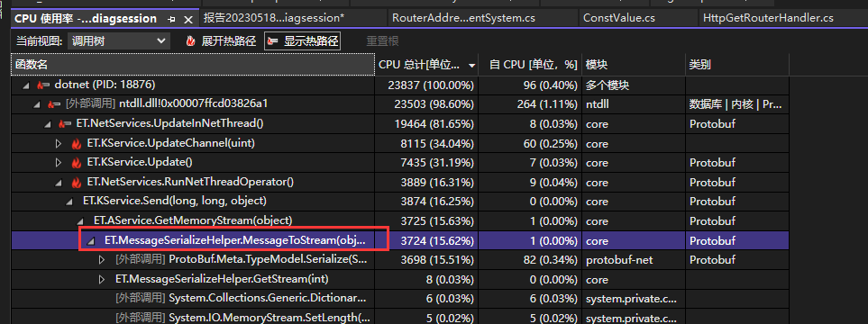Close the CPU 使用率 diagsession tab
Viewport: 868px width, 324px height.
pyautogui.click(x=188, y=19)
